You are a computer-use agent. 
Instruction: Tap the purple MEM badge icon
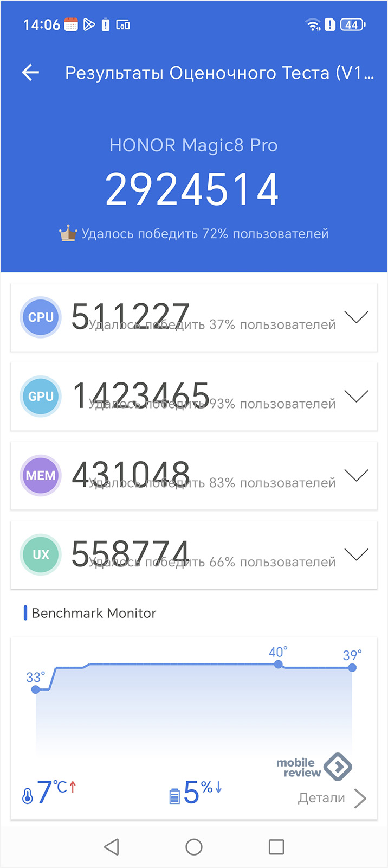[x=41, y=476]
